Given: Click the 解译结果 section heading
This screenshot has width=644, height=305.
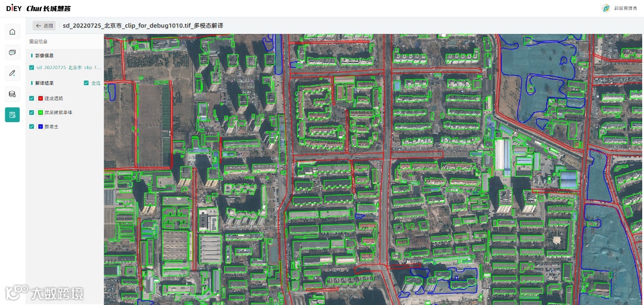Looking at the screenshot, I should coord(44,83).
